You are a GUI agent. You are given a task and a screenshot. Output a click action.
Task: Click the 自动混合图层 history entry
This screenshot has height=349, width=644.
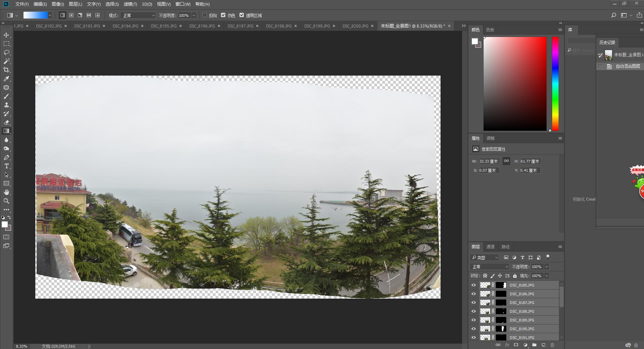click(x=628, y=67)
